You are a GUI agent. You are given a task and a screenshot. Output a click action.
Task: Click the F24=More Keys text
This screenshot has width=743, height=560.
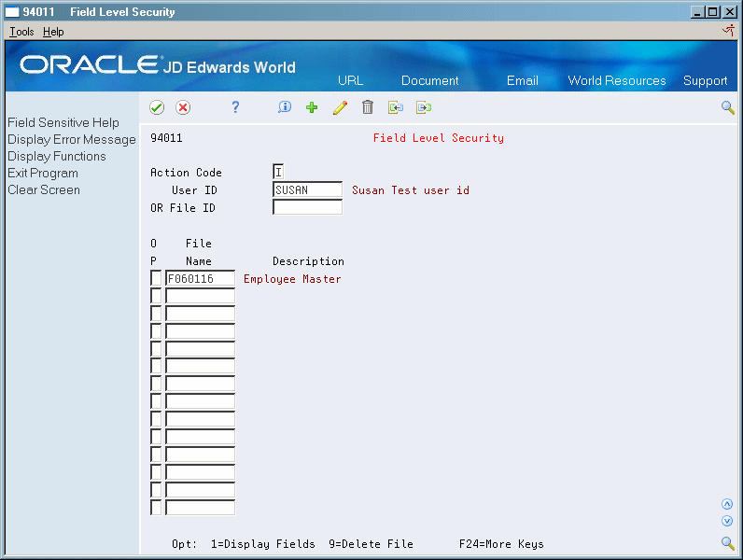(x=501, y=544)
